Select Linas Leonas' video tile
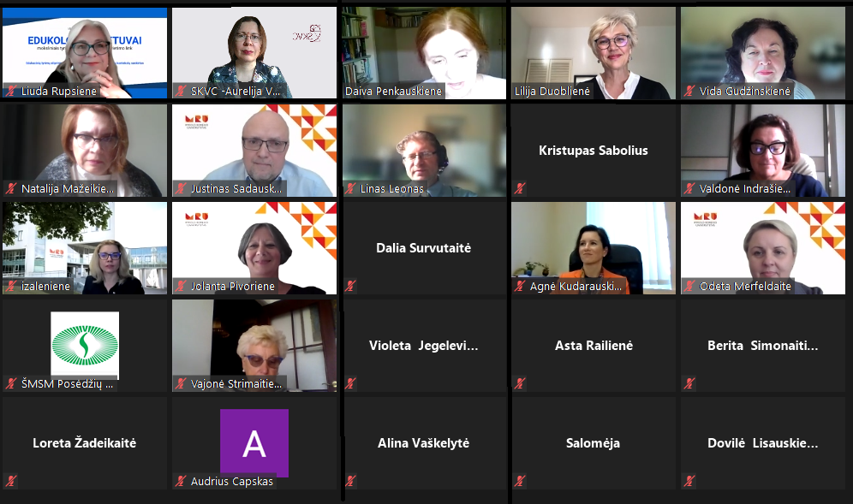 pos(424,150)
